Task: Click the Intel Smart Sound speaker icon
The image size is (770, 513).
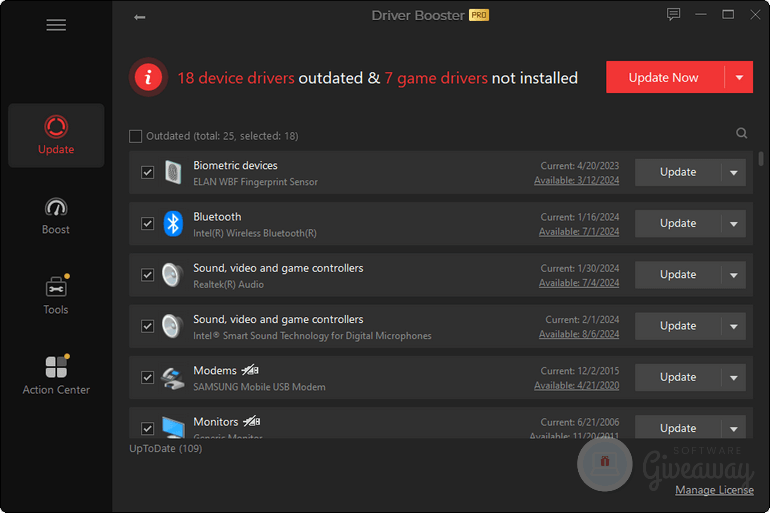Action: 173,326
